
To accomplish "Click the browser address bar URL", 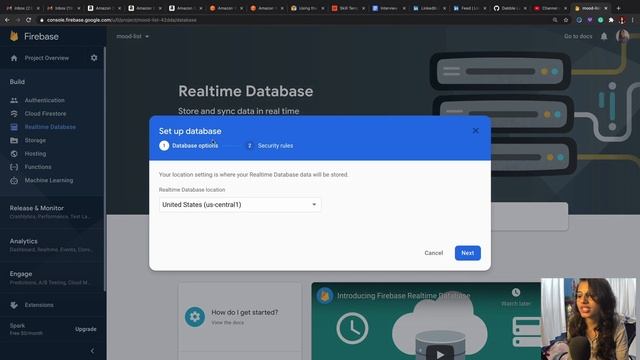I will tap(122, 20).
